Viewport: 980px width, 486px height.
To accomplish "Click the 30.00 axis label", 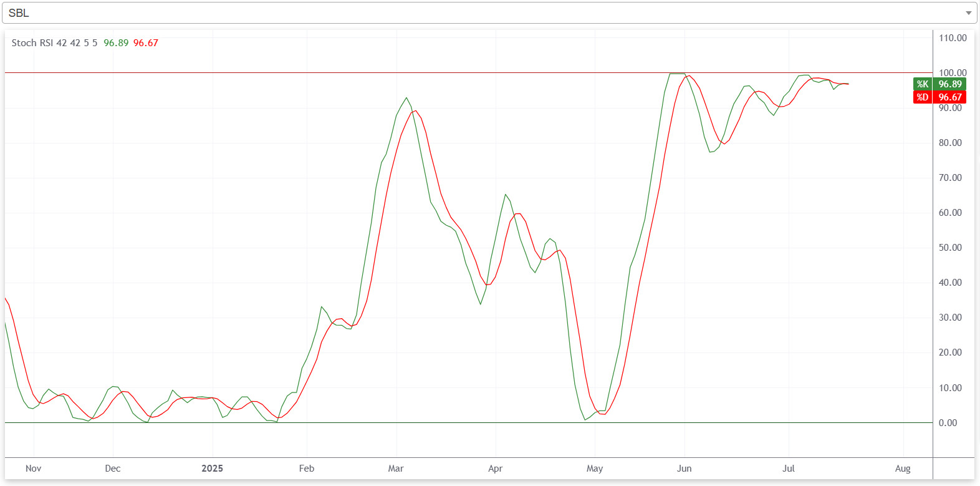I will pyautogui.click(x=950, y=318).
